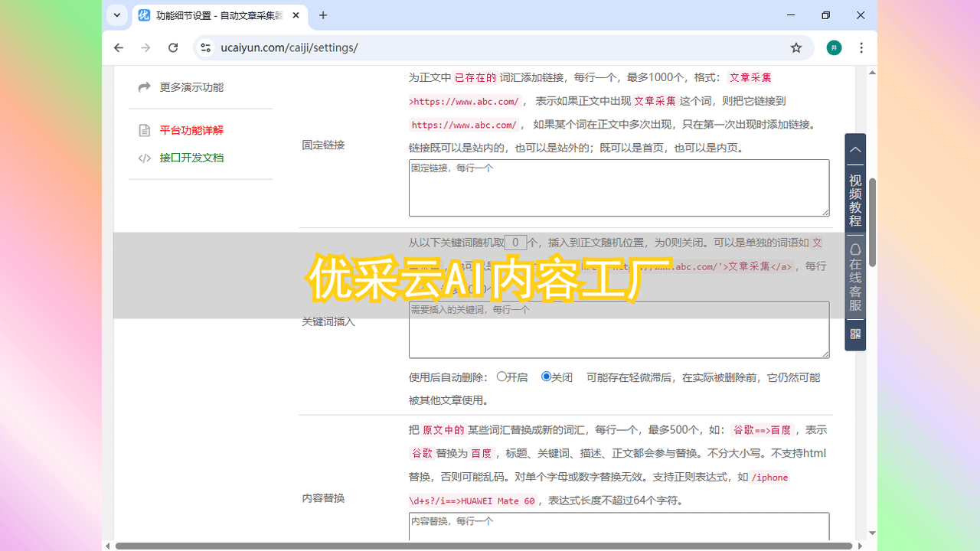Open 视频教程 video tutorial panel
The height and width of the screenshot is (551, 980).
pos(855,201)
